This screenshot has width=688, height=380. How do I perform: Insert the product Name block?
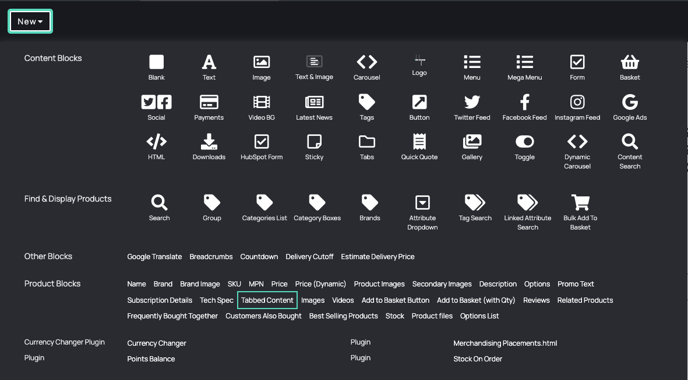pos(136,284)
